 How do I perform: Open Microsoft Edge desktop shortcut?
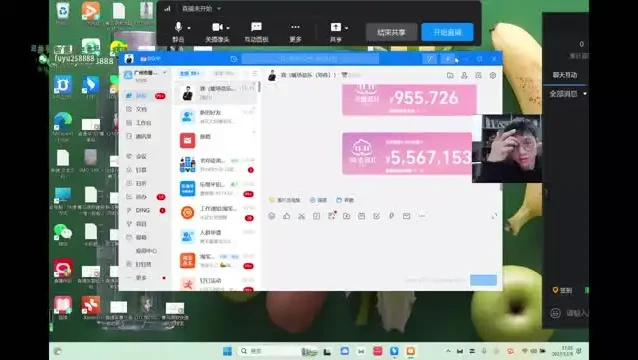pos(63,126)
